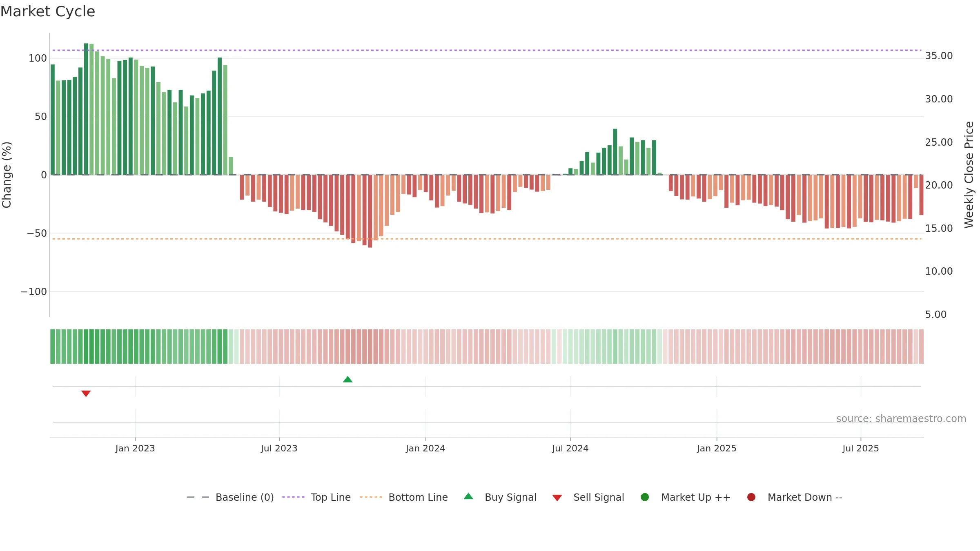This screenshot has width=980, height=551.
Task: Click the green circle Market Up icon
Action: pos(645,497)
